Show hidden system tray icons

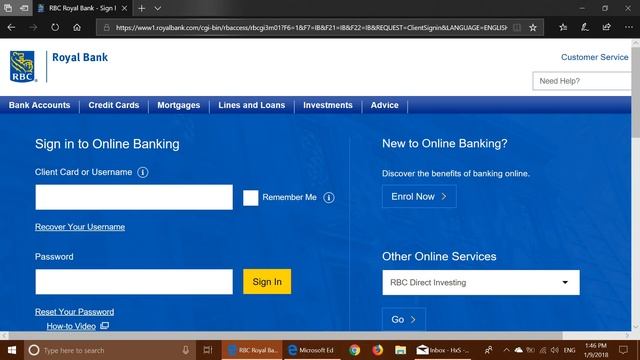506,350
